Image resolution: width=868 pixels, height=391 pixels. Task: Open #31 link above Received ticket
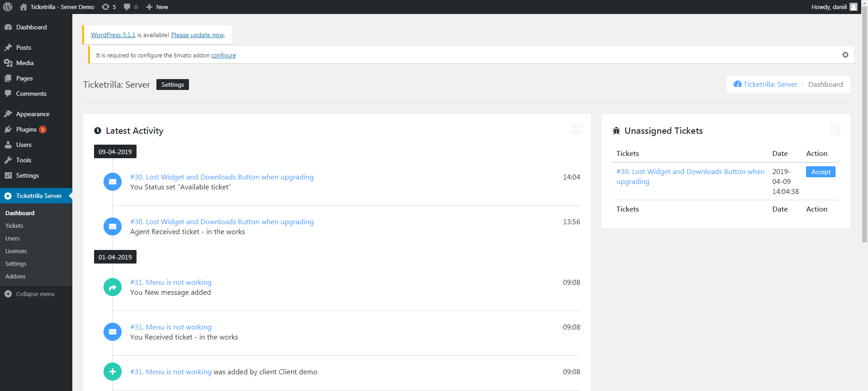(171, 327)
